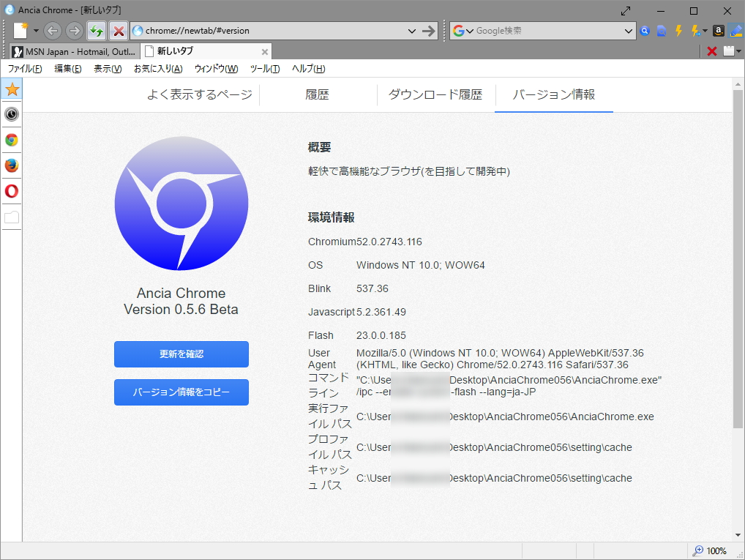745x560 pixels.
Task: Click the 更新を確認 button
Action: 181,354
